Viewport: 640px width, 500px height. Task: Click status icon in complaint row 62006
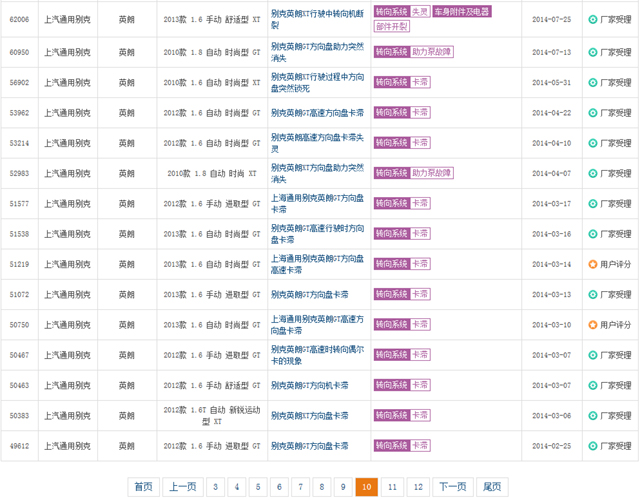pos(593,19)
